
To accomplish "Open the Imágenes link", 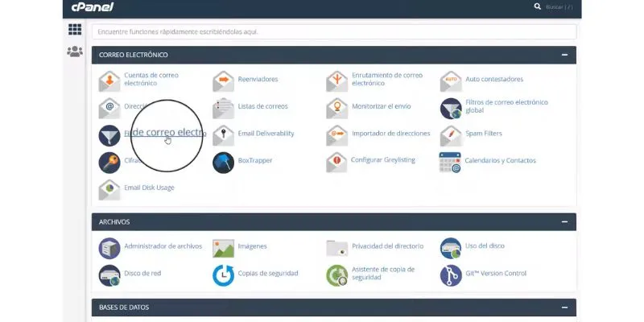I will click(x=252, y=246).
